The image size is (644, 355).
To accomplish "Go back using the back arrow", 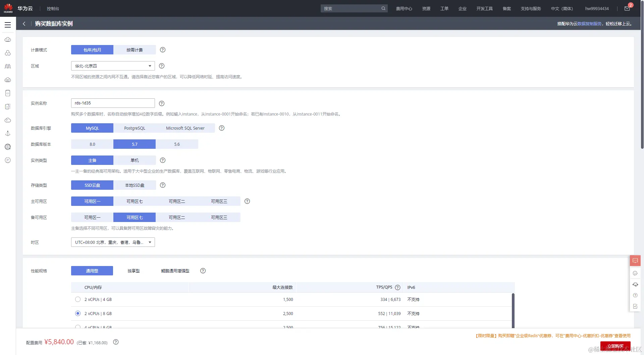I will coord(24,24).
